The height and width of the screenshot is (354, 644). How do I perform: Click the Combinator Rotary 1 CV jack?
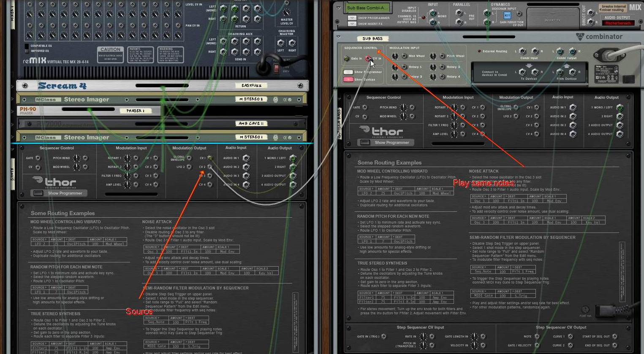404,67
